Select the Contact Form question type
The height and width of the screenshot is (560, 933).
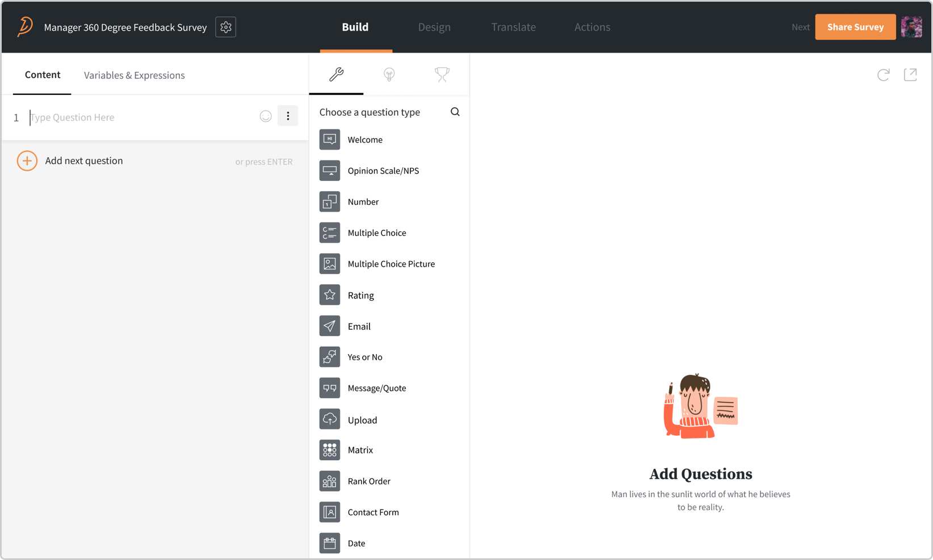coord(373,512)
